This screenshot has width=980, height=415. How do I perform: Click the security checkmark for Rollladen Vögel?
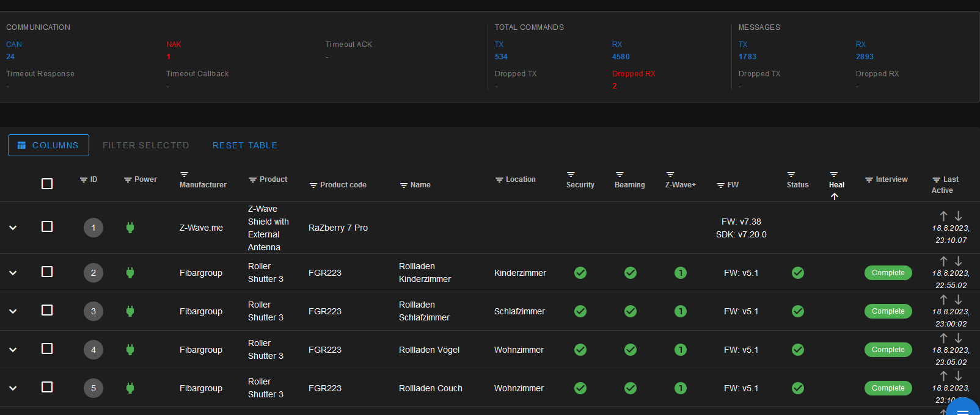(580, 350)
